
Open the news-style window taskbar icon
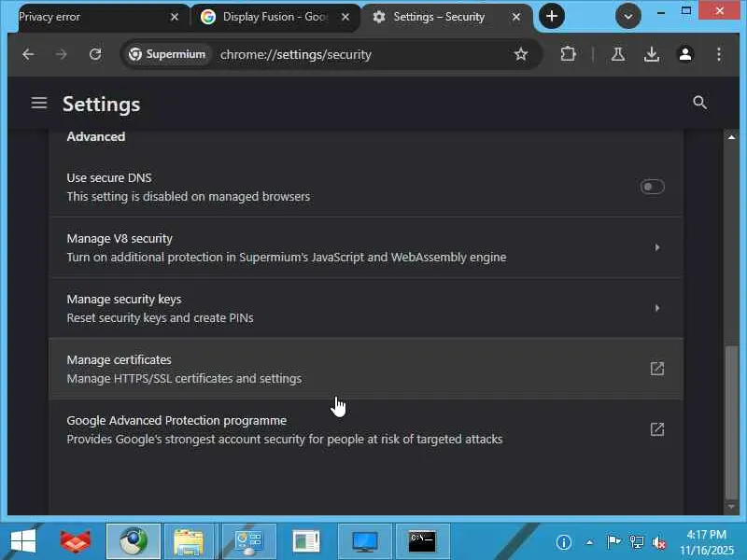click(306, 541)
